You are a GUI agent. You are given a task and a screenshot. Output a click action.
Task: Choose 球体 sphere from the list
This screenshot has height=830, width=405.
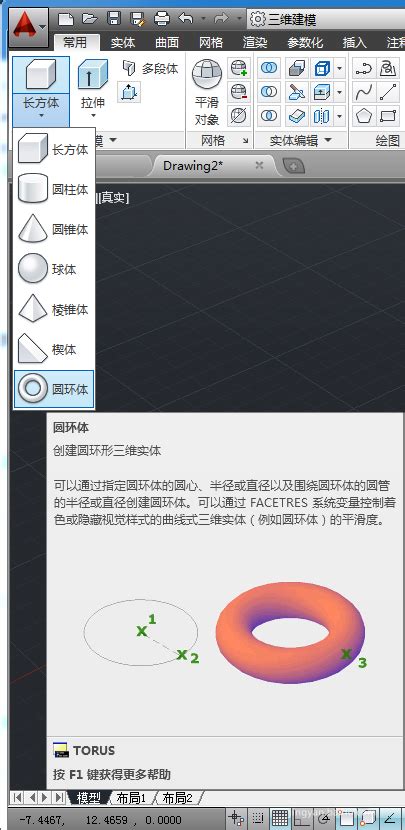[x=54, y=269]
